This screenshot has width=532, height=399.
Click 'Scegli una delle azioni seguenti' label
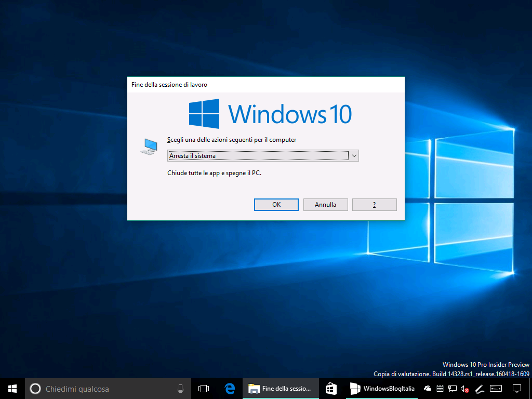coord(232,140)
